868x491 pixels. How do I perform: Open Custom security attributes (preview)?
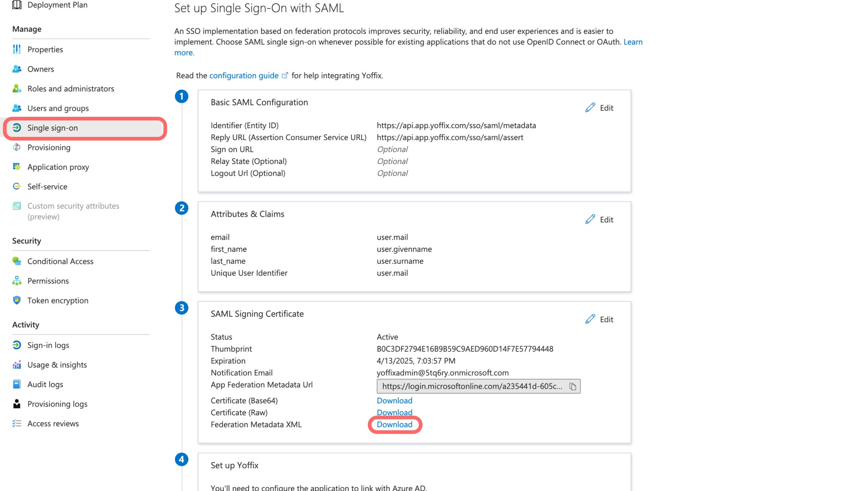(x=73, y=211)
